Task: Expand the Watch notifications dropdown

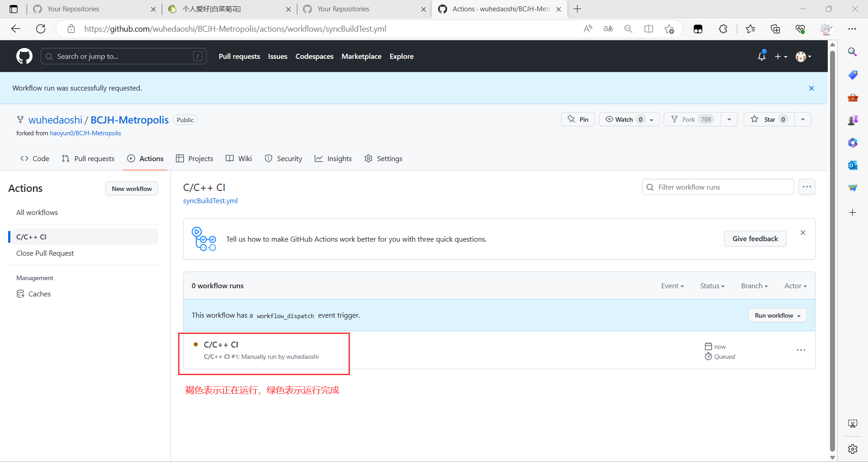Action: pos(629,119)
